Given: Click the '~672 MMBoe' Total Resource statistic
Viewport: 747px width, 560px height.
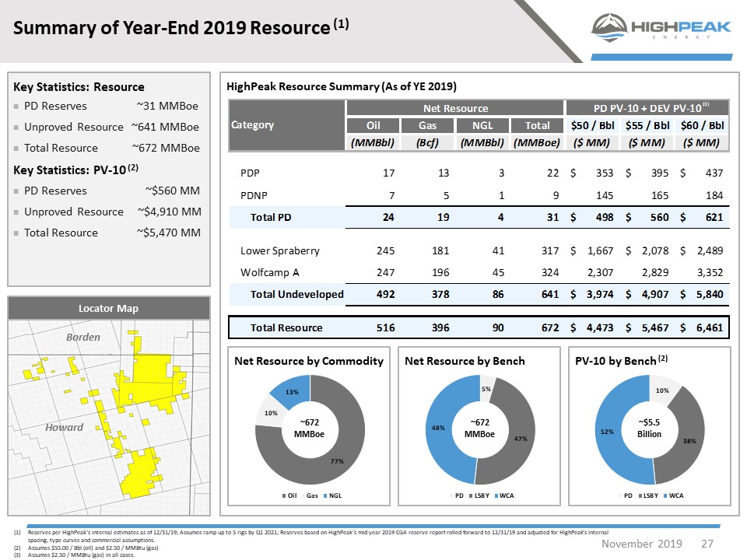Looking at the screenshot, I should [x=166, y=148].
